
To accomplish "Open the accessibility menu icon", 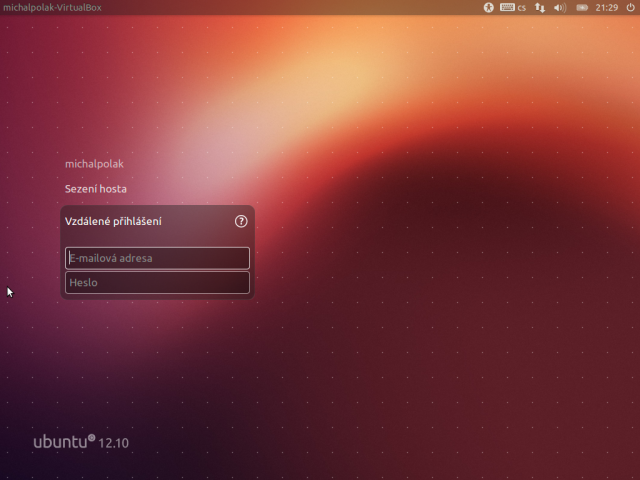I will [x=489, y=7].
